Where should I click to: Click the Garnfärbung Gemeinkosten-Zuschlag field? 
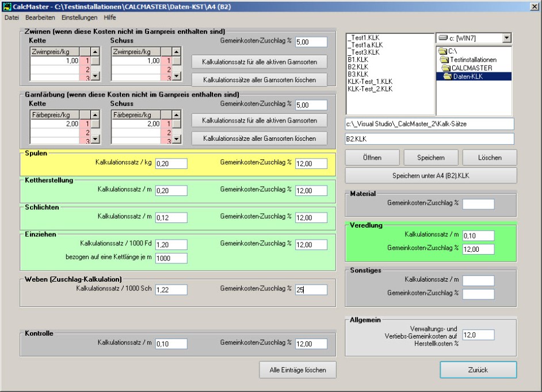pyautogui.click(x=311, y=105)
